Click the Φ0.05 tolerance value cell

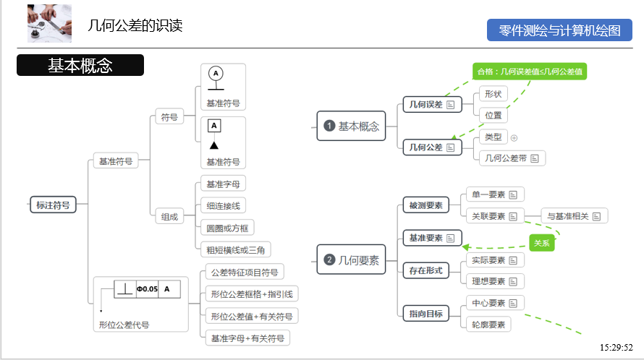pos(147,289)
